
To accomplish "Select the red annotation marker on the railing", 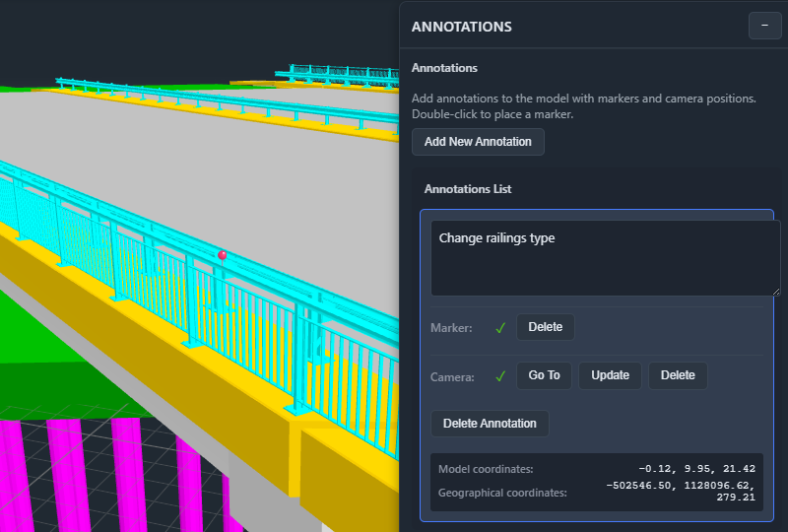I will pos(223,255).
